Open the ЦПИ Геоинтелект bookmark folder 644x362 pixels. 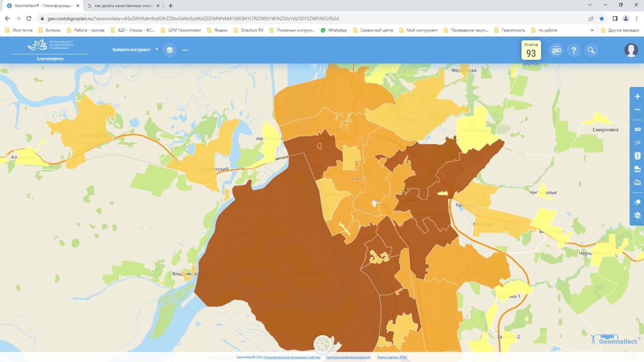click(182, 30)
